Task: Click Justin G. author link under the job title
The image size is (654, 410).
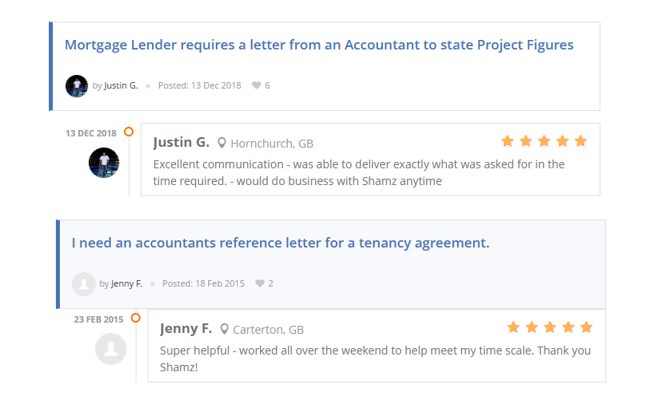Action: click(121, 86)
